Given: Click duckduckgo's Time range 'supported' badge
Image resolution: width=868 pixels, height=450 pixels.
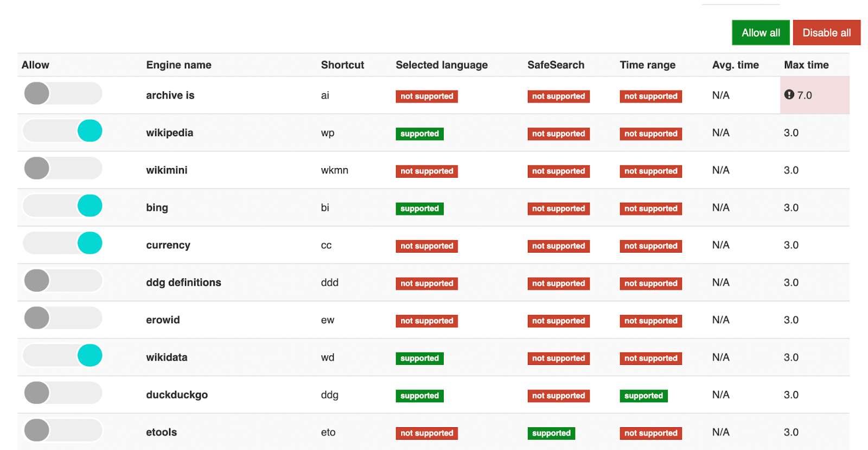Looking at the screenshot, I should [643, 395].
